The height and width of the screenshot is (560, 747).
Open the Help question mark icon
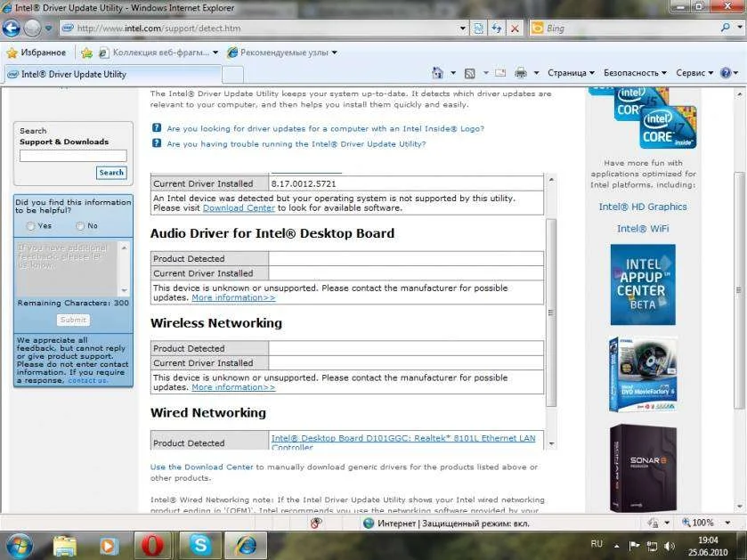tap(726, 73)
